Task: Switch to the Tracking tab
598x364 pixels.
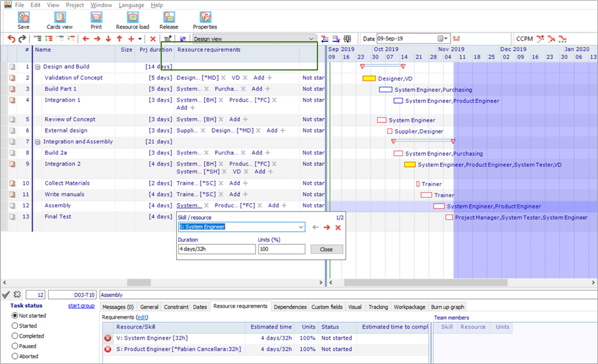Action: click(378, 307)
